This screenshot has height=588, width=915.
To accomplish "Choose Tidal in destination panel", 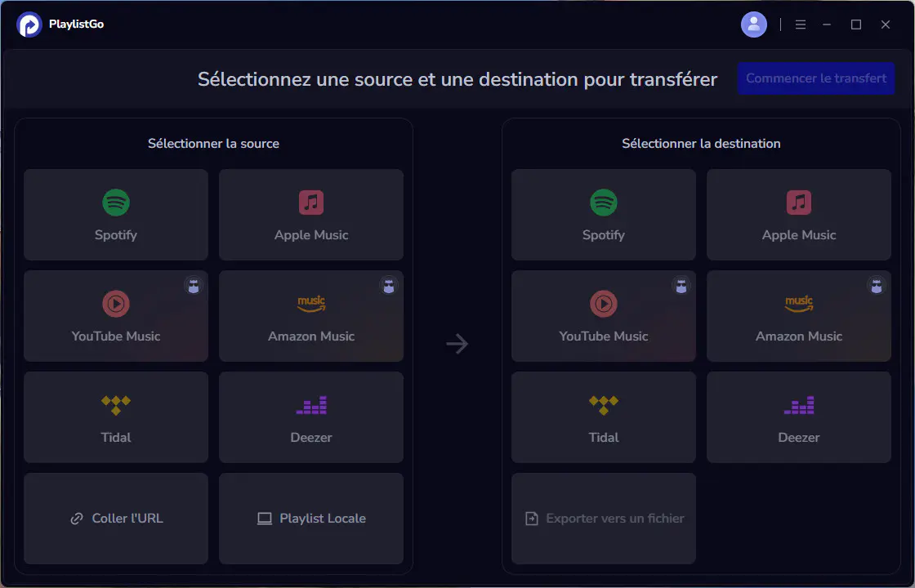I will tap(603, 417).
